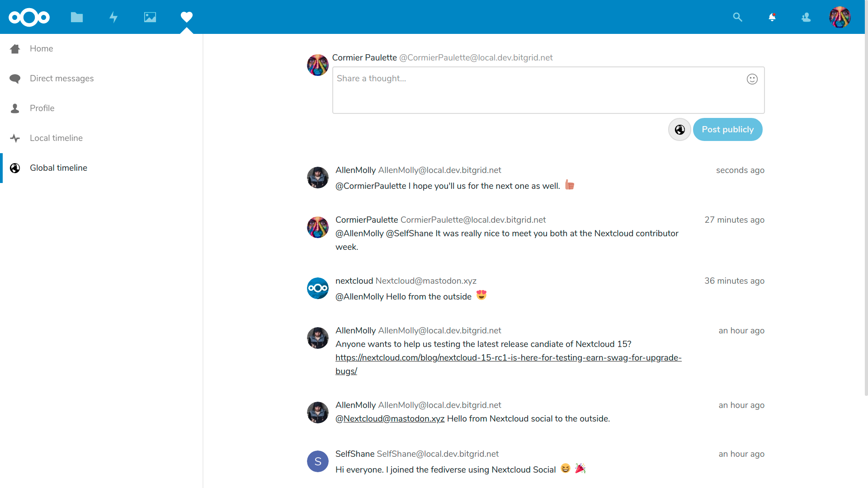868x488 pixels.
Task: Open the Gallery image icon
Action: point(150,17)
